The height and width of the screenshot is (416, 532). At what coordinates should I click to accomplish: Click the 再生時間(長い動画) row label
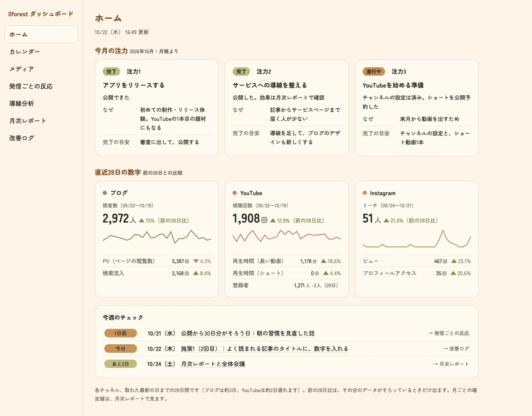click(x=258, y=261)
